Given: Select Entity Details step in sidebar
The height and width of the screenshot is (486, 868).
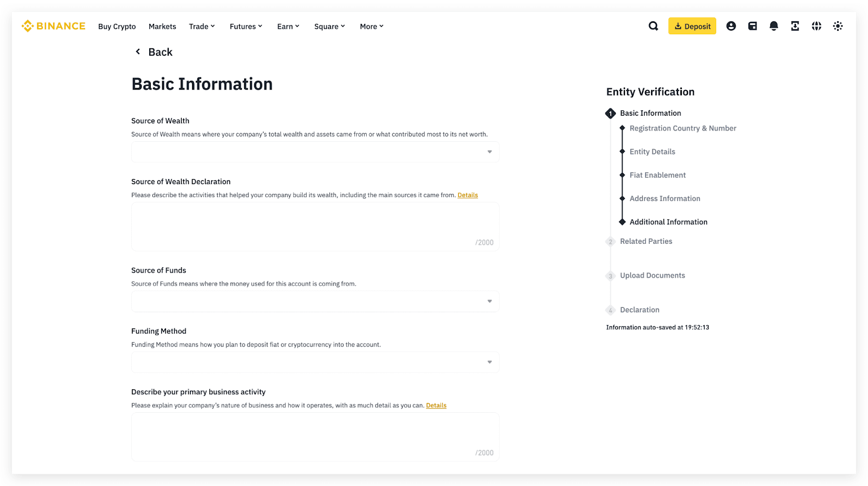Looking at the screenshot, I should tap(652, 152).
